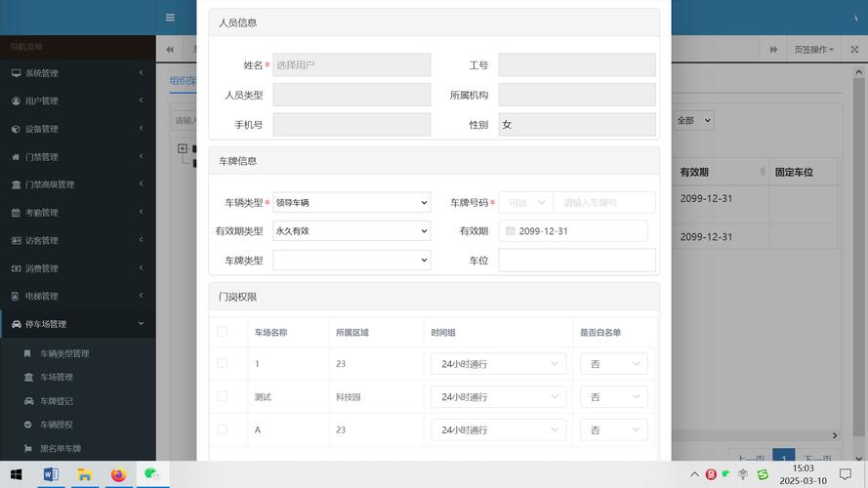Expand the organization tree plus icon
Viewport: 868px width, 488px height.
point(183,148)
